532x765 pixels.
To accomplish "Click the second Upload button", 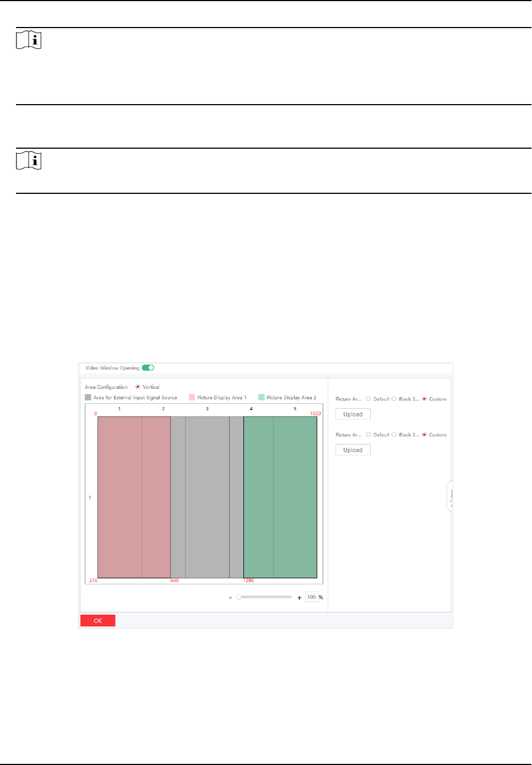I will click(x=353, y=450).
